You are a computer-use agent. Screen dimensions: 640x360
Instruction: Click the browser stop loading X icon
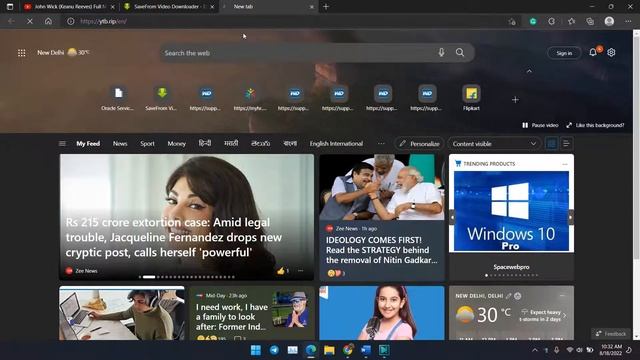click(30, 21)
